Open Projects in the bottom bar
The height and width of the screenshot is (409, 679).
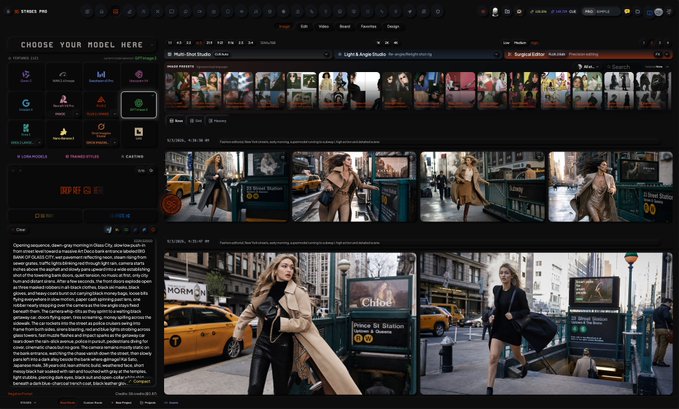pyautogui.click(x=148, y=403)
